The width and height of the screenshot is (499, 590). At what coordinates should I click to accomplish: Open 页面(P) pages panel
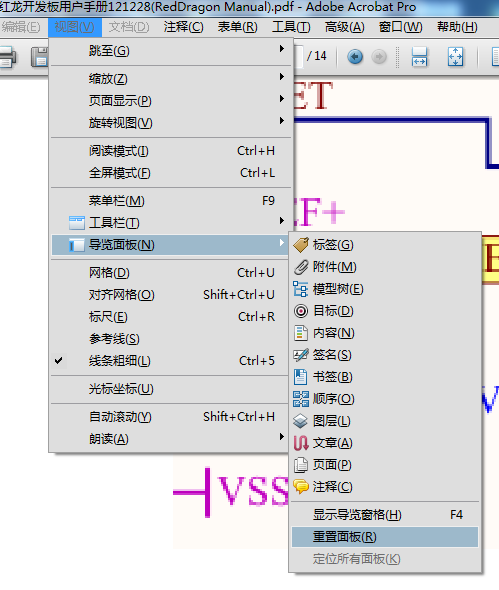[385, 465]
